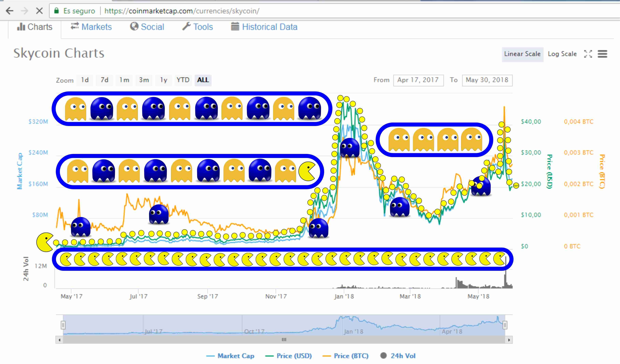Click the $160M market cap axis label
Image resolution: width=620 pixels, height=364 pixels.
pyautogui.click(x=38, y=184)
